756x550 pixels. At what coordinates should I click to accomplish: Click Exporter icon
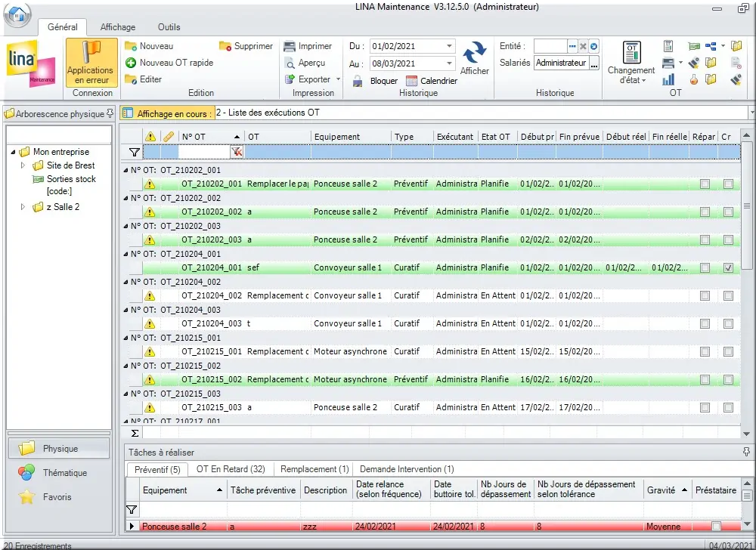(290, 79)
